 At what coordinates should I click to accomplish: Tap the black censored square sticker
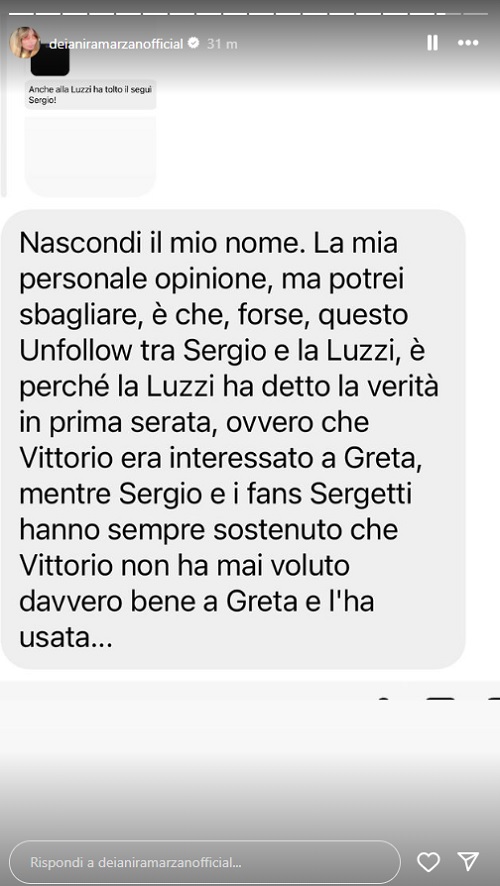[50, 60]
